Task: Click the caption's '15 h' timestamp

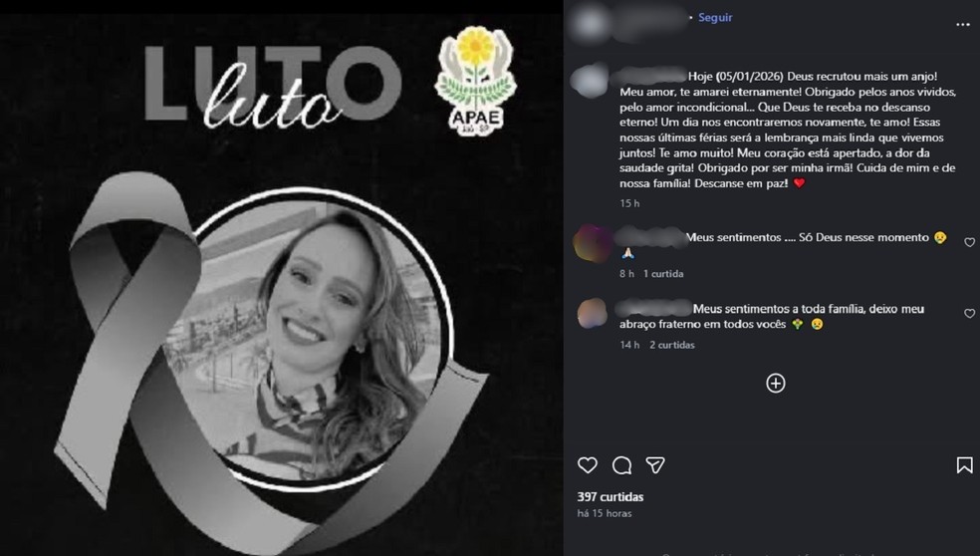Action: (x=629, y=203)
